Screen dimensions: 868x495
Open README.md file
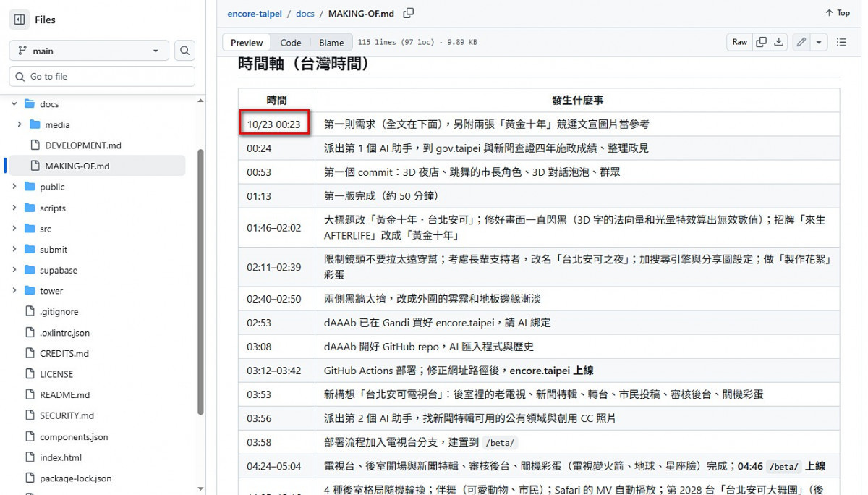tap(64, 395)
